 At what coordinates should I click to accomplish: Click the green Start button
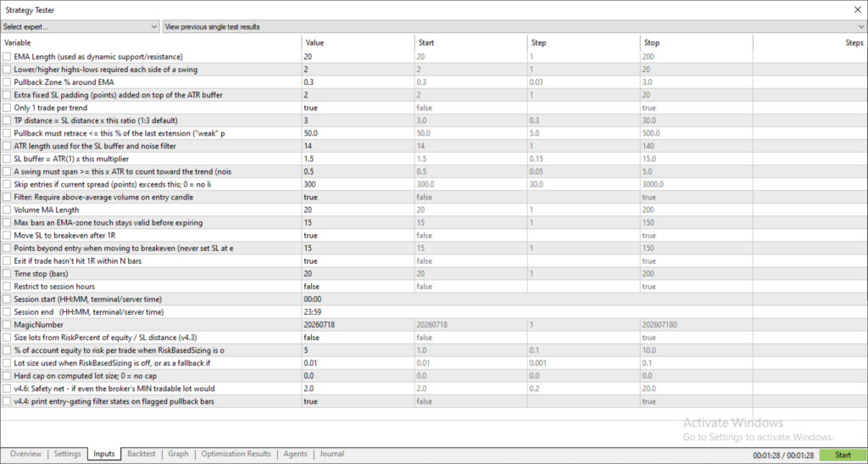(x=843, y=456)
